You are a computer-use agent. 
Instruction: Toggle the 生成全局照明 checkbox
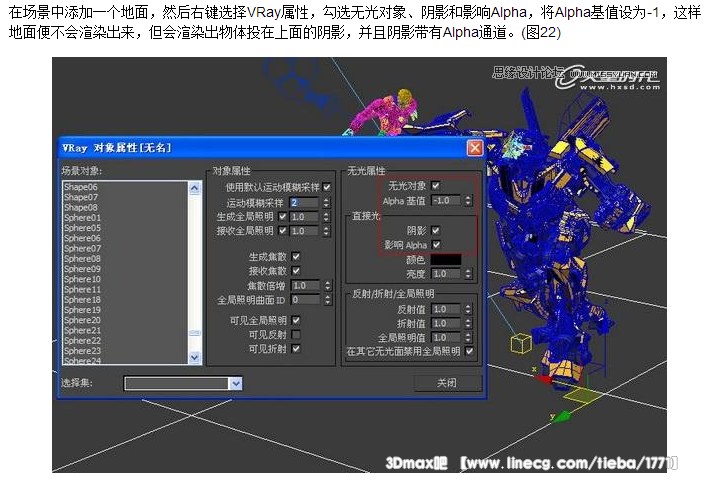283,216
